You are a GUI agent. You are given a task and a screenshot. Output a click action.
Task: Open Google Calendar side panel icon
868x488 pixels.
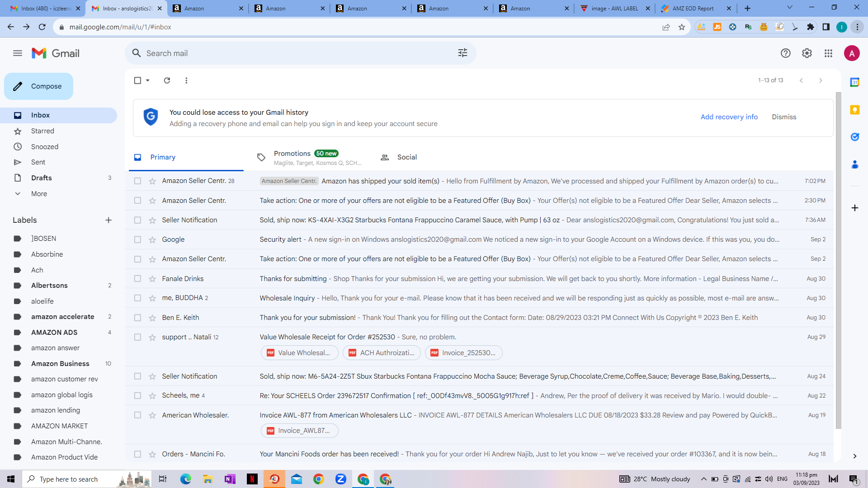(854, 82)
